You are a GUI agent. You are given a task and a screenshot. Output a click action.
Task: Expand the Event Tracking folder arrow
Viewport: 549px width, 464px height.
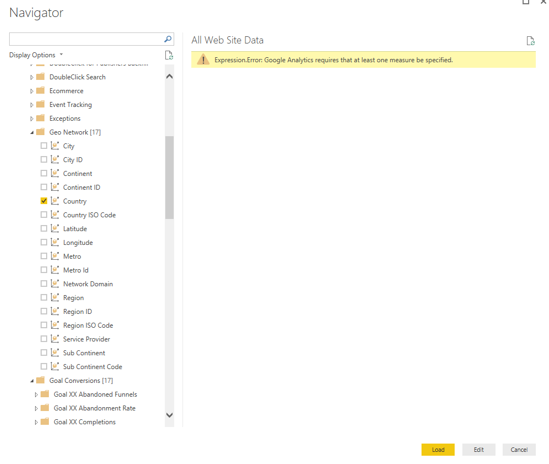32,105
